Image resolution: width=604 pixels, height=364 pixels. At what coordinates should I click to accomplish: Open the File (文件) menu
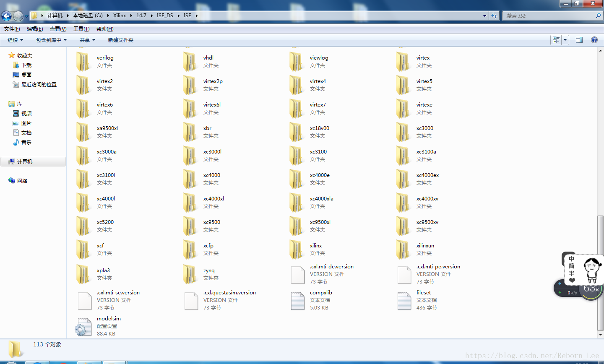click(x=12, y=29)
